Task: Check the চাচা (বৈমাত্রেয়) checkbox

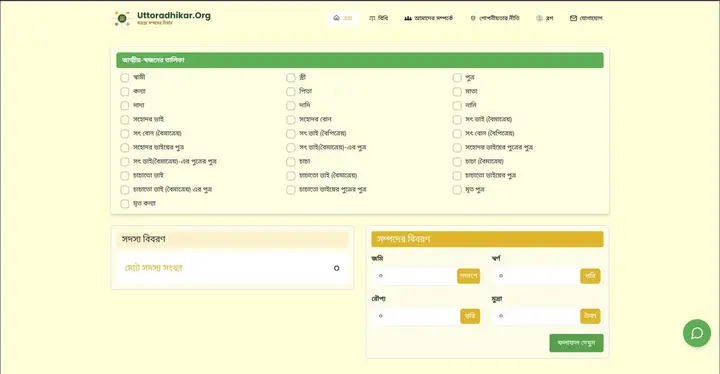Action: [457, 162]
